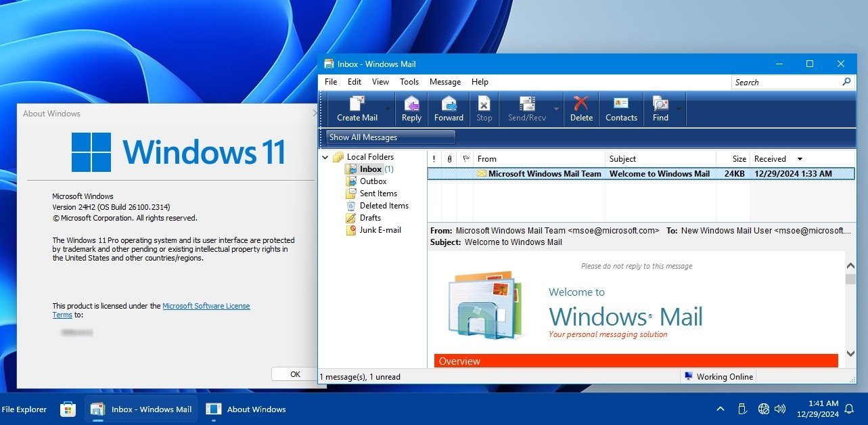Open the Send/Recv dropdown arrow
Viewport: 868px width, 425px height.
556,109
